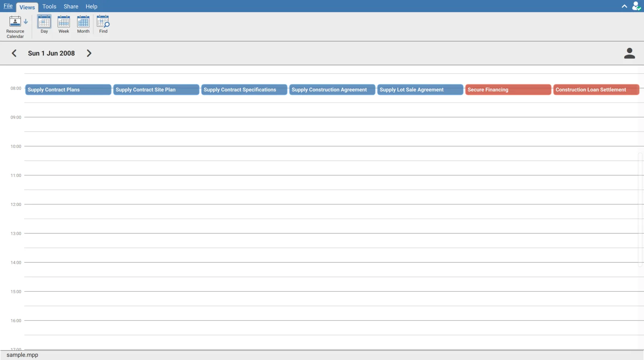The image size is (644, 360).
Task: Select the Construction Loan Settlement task
Action: tap(597, 90)
